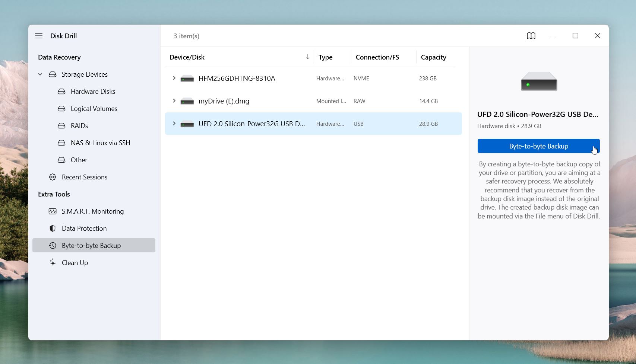
Task: Click the RAW connection cell
Action: [360, 101]
